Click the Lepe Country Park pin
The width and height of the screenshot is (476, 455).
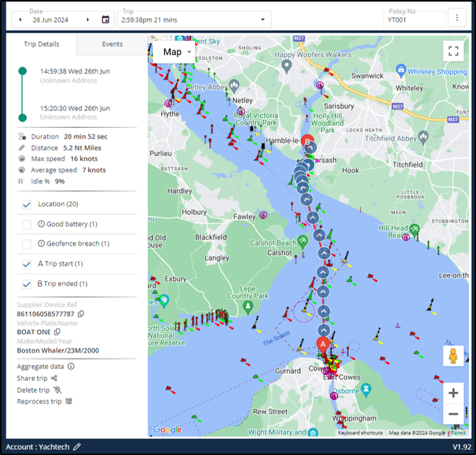(x=248, y=307)
